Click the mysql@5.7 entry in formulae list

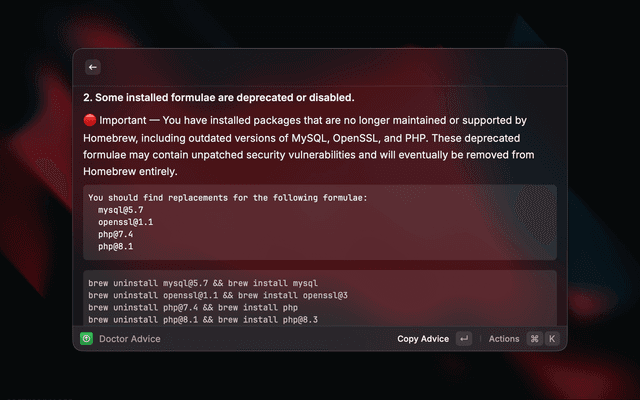point(120,210)
